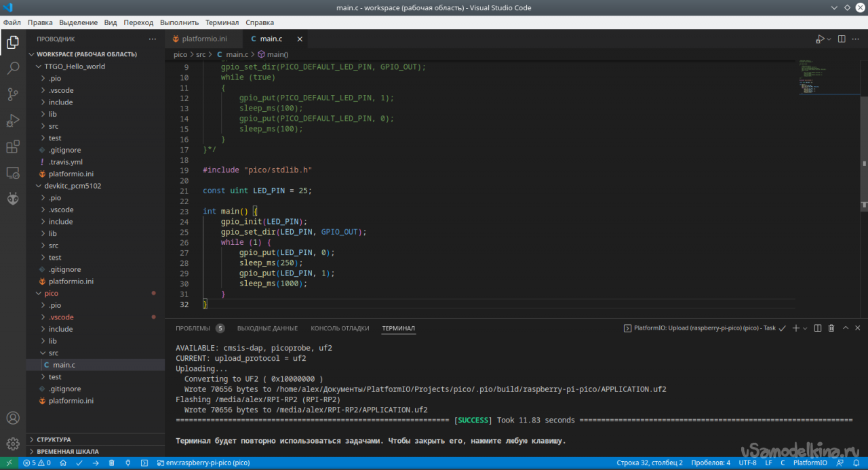Open the Терминал menu

coord(222,22)
